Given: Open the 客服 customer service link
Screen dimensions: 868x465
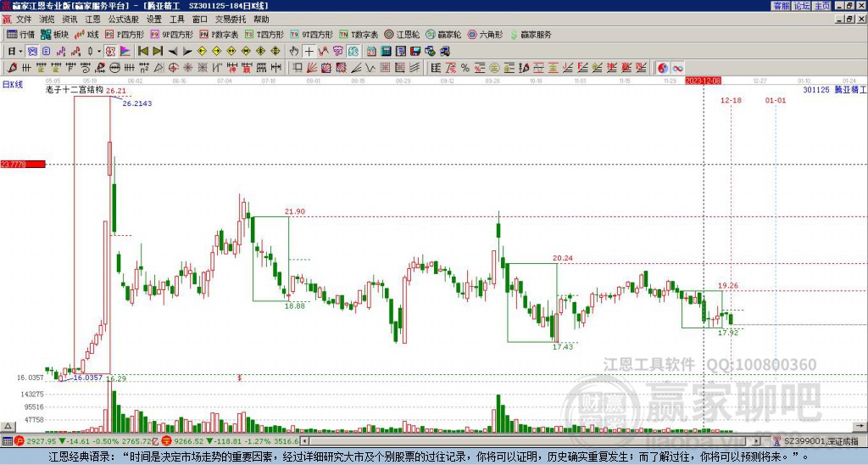Looking at the screenshot, I should (x=782, y=6).
